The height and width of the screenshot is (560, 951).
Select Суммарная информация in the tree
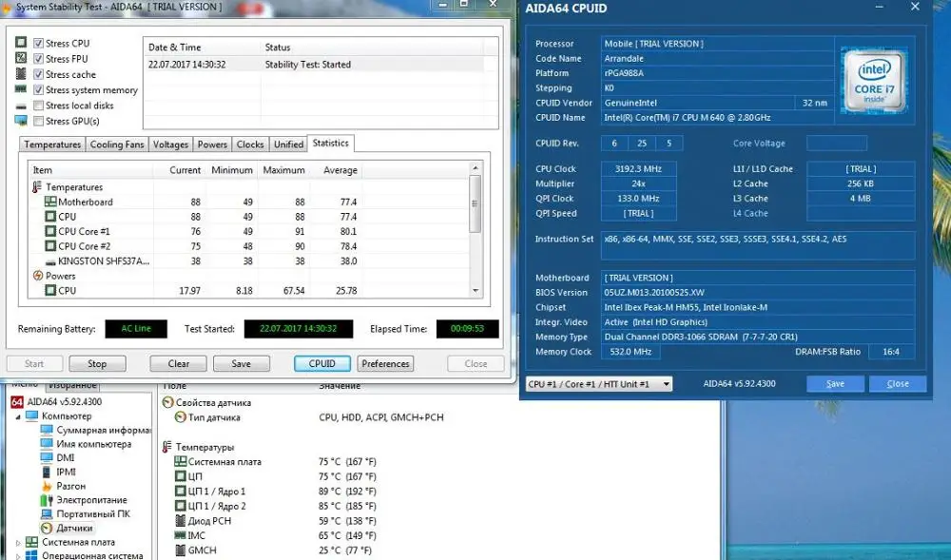pos(103,431)
